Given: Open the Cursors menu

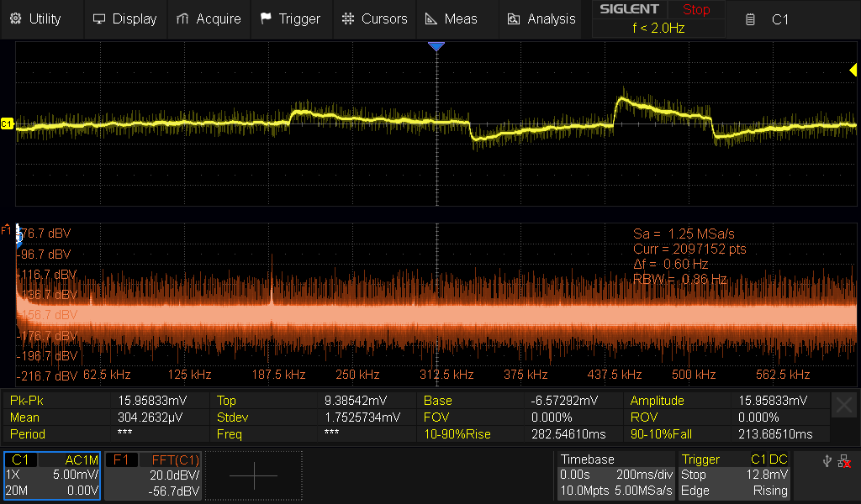Looking at the screenshot, I should [x=375, y=18].
